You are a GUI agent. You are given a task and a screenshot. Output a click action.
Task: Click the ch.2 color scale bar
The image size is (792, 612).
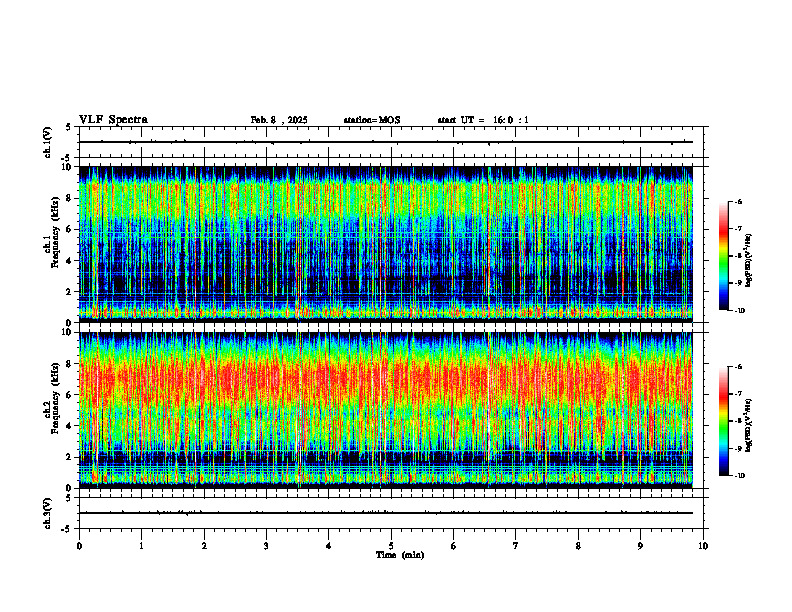coord(723,421)
